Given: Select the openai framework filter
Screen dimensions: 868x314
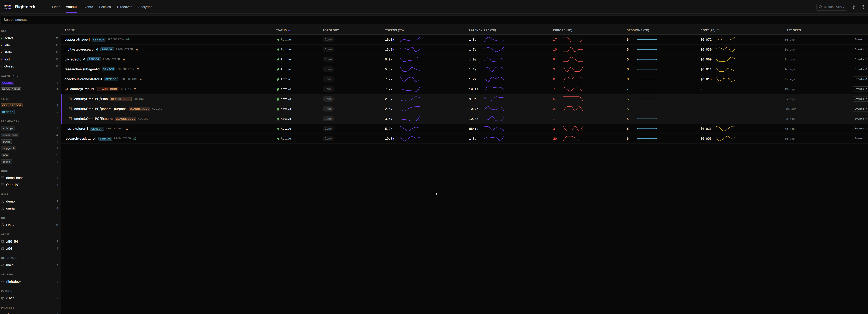Looking at the screenshot, I should 6,162.
